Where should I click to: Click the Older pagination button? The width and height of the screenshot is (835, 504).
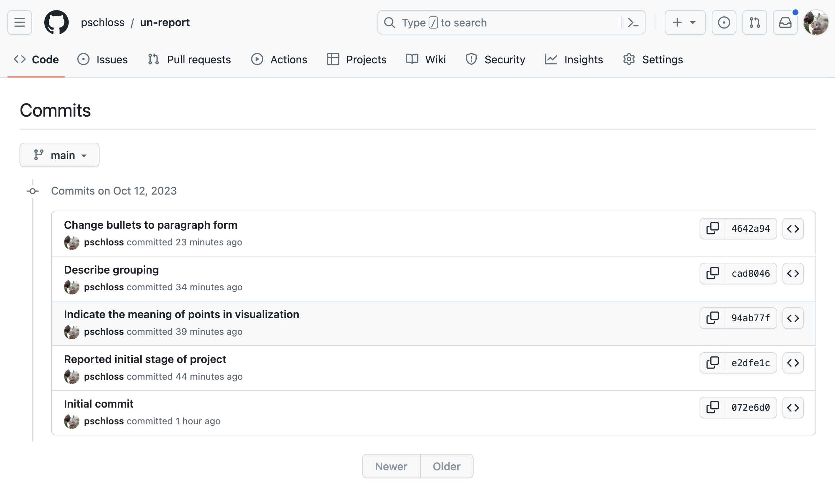[x=446, y=466]
